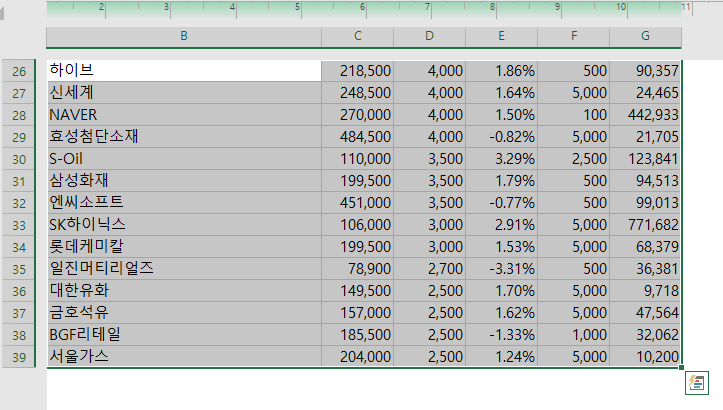The width and height of the screenshot is (723, 410).
Task: Select column G header
Action: (x=645, y=36)
